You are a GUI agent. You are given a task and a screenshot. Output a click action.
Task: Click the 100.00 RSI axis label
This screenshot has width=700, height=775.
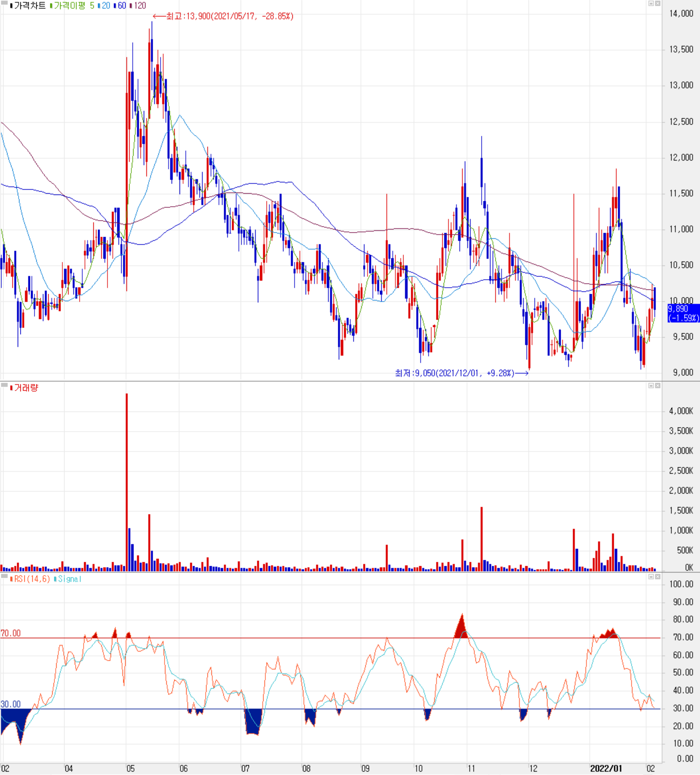tap(681, 584)
